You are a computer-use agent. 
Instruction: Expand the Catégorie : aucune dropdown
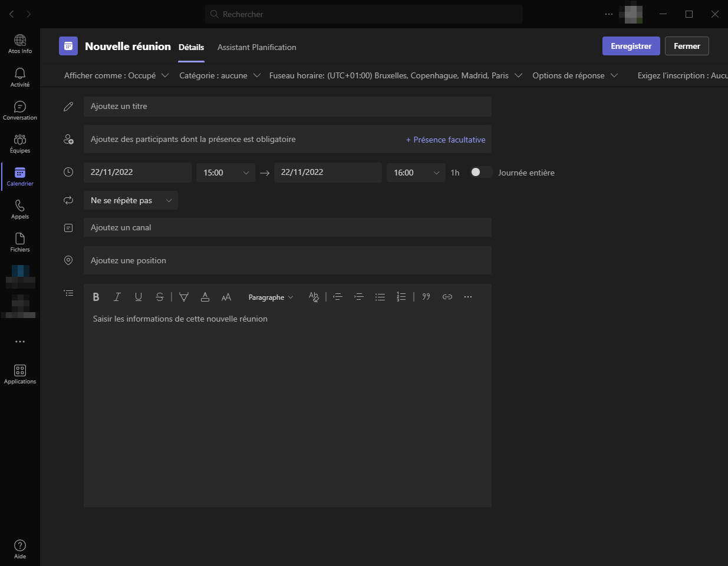point(220,75)
